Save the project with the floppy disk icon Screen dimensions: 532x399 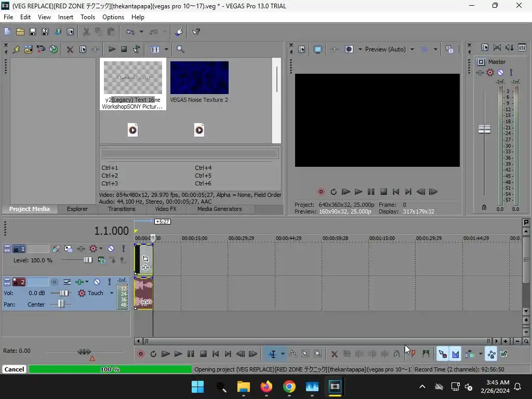click(33, 32)
